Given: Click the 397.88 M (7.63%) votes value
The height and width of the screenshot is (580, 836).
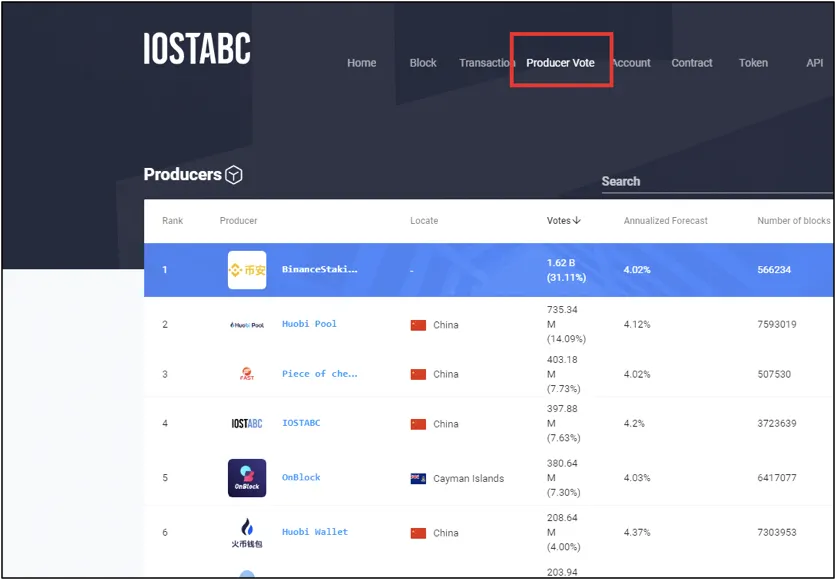Looking at the screenshot, I should [x=564, y=424].
